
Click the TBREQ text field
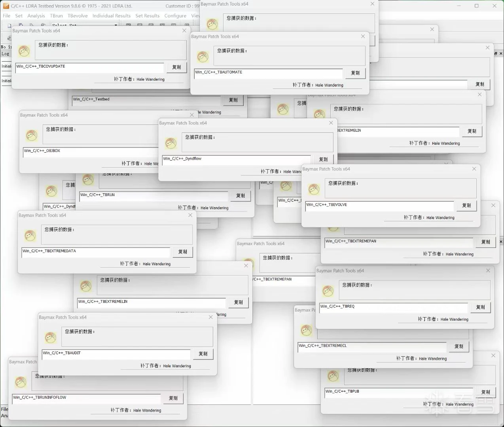(394, 308)
